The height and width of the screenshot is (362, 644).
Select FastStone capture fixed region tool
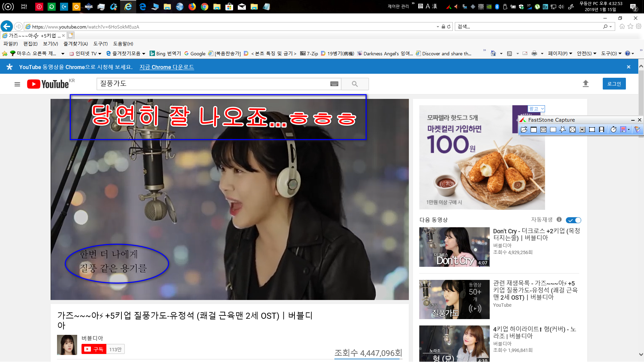[x=592, y=129]
